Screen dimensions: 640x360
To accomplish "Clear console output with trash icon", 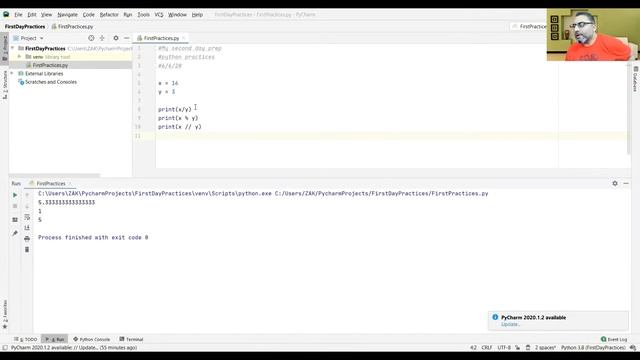I will click(x=27, y=249).
